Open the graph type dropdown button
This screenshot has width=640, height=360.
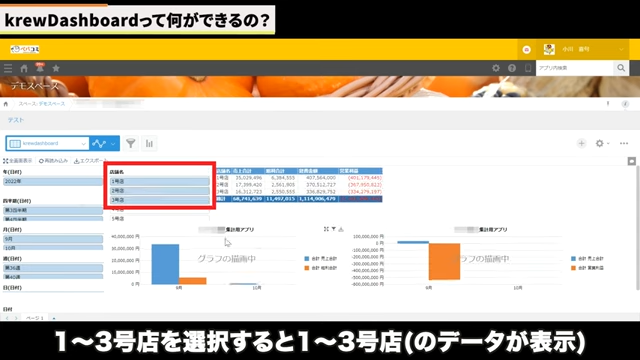click(x=104, y=143)
